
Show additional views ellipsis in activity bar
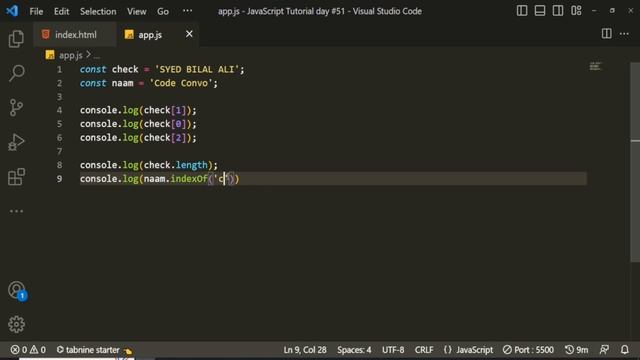[16, 211]
